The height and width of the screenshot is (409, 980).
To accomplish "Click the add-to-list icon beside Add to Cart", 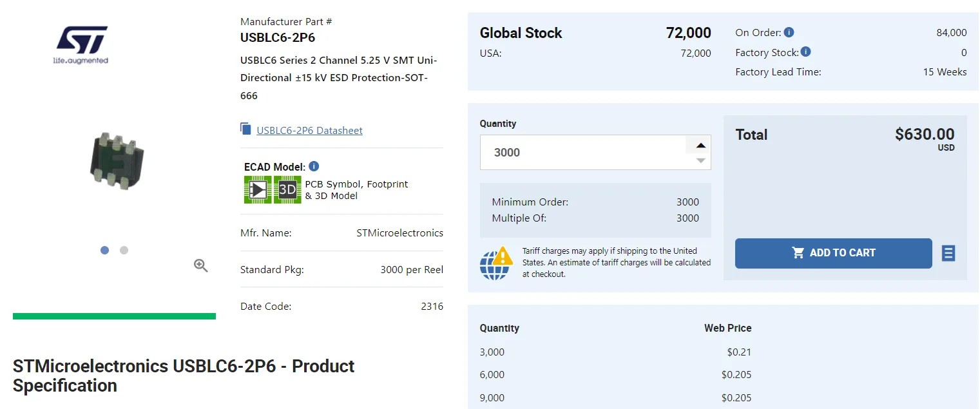I will click(948, 253).
